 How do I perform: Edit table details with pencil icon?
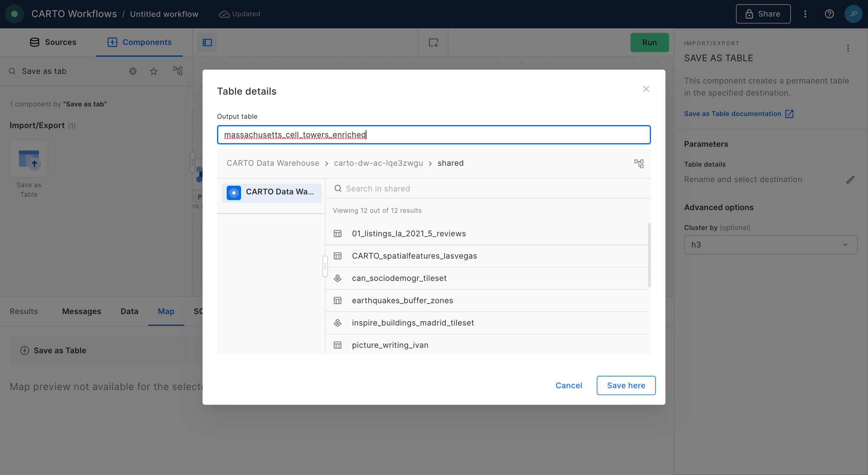click(x=850, y=179)
